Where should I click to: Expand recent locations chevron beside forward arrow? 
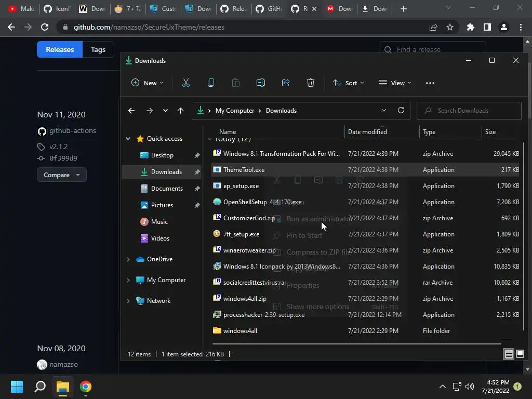point(165,111)
